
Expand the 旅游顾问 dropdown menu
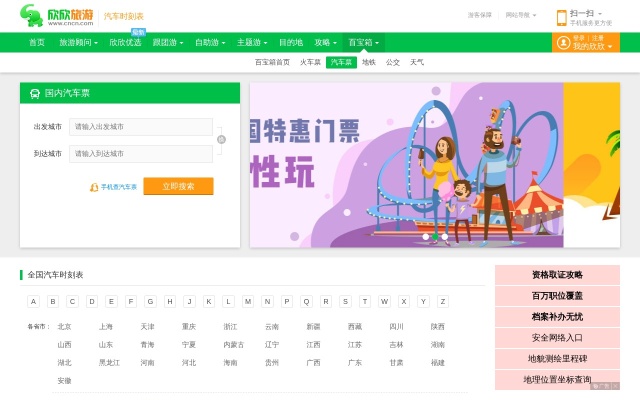tap(77, 43)
